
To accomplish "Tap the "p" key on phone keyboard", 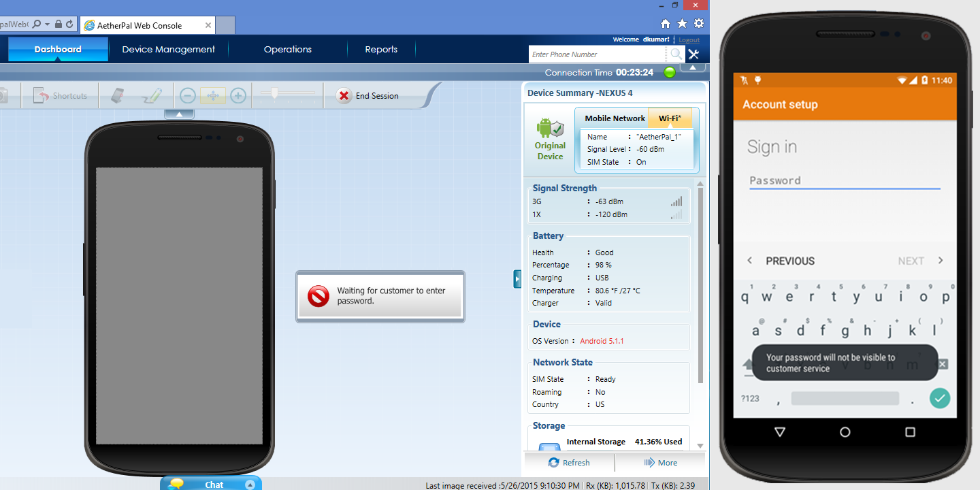I will (x=945, y=297).
